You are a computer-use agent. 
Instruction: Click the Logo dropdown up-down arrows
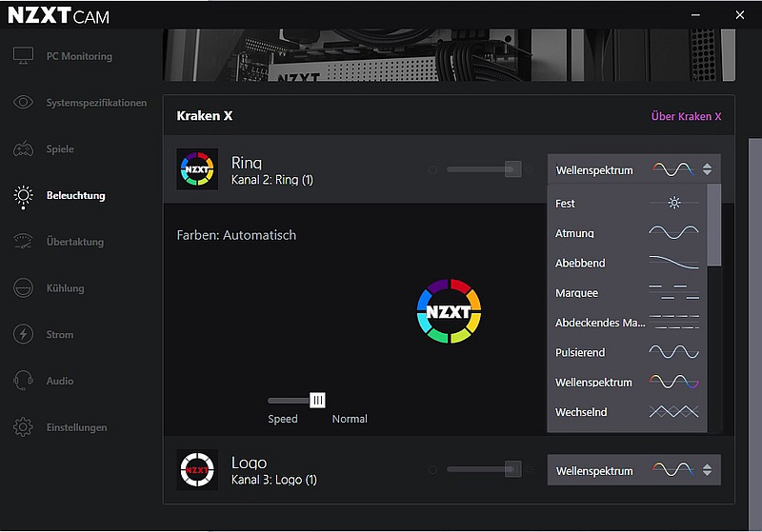(707, 469)
